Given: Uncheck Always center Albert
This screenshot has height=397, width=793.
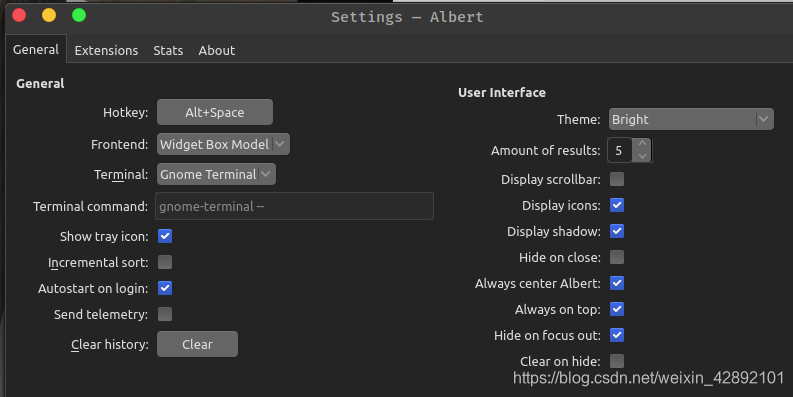Looking at the screenshot, I should pos(617,283).
